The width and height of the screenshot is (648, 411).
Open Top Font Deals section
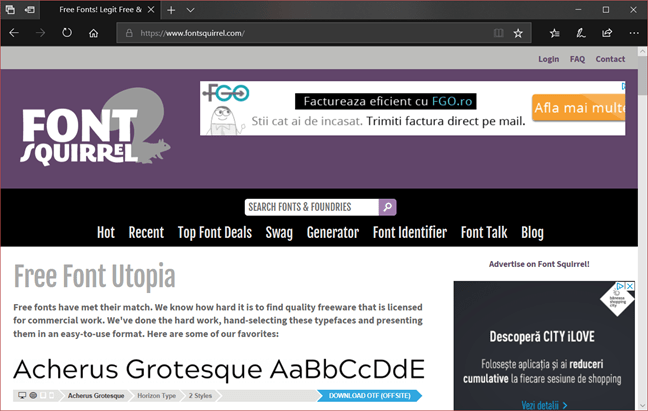(x=214, y=233)
